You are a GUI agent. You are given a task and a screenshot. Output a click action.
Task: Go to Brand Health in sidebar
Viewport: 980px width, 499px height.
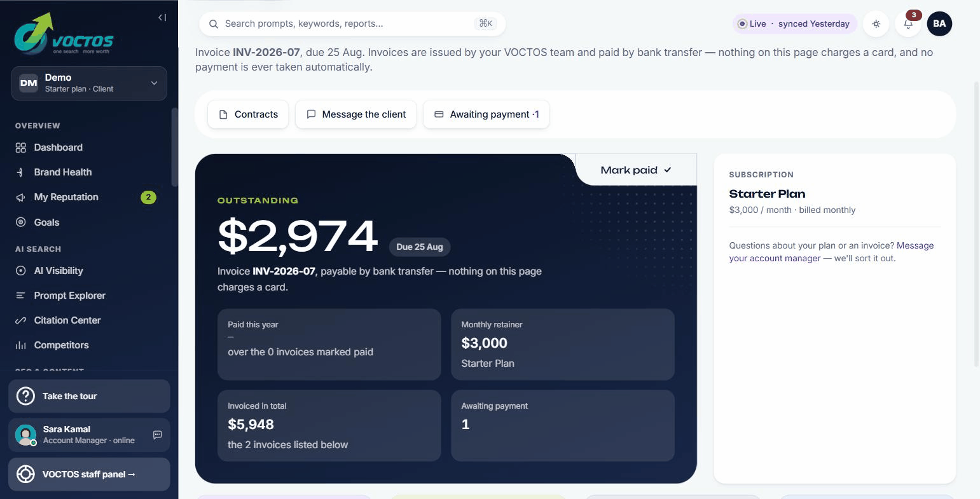(89, 172)
